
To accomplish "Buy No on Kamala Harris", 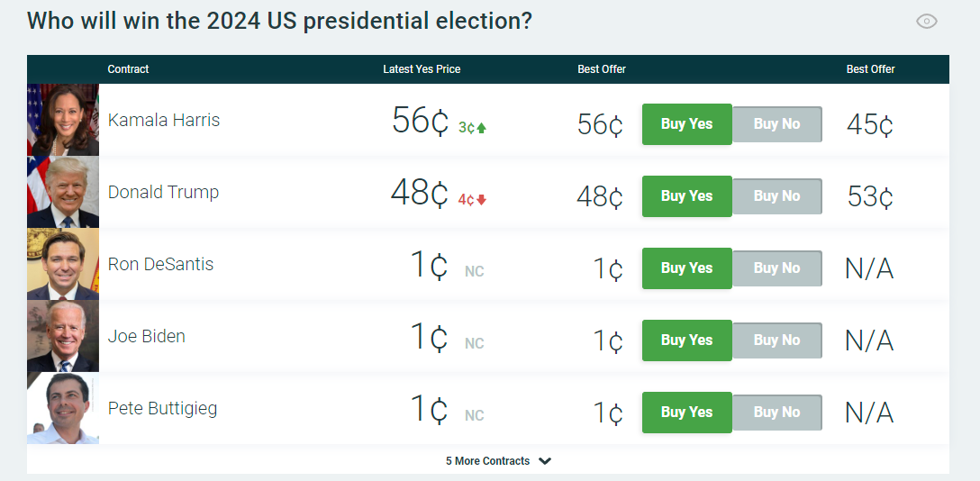I will pos(776,124).
